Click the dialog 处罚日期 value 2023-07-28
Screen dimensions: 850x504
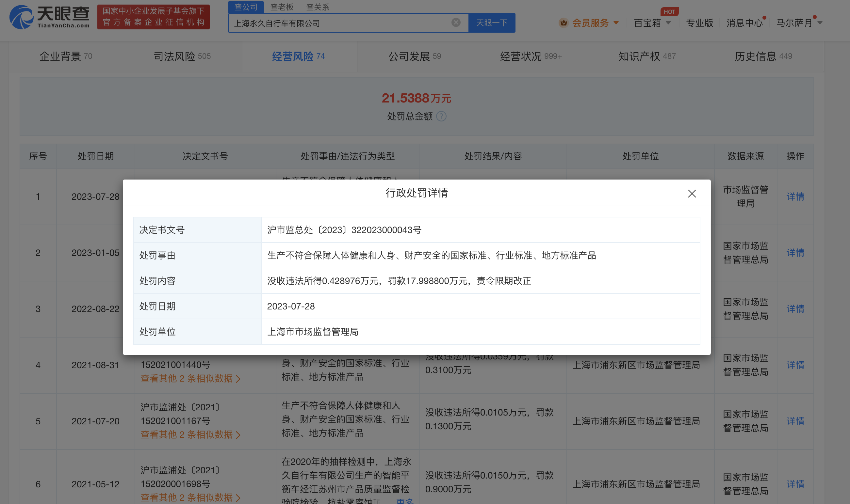[291, 306]
